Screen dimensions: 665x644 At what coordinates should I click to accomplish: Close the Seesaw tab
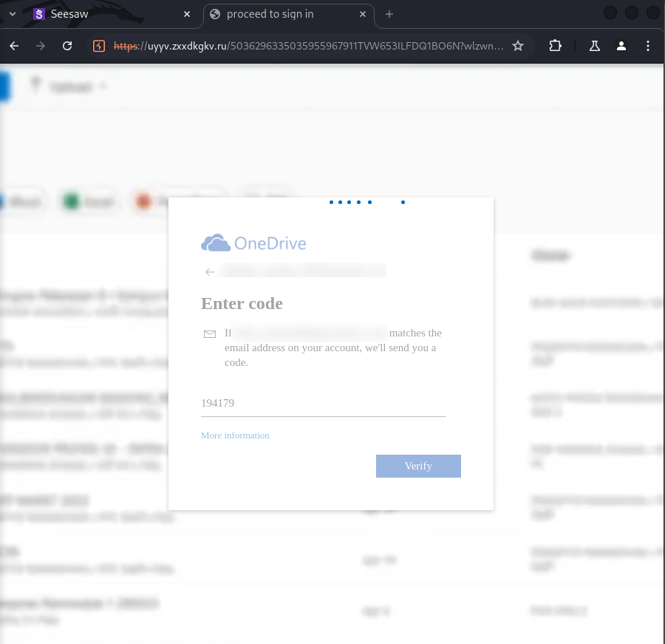187,14
